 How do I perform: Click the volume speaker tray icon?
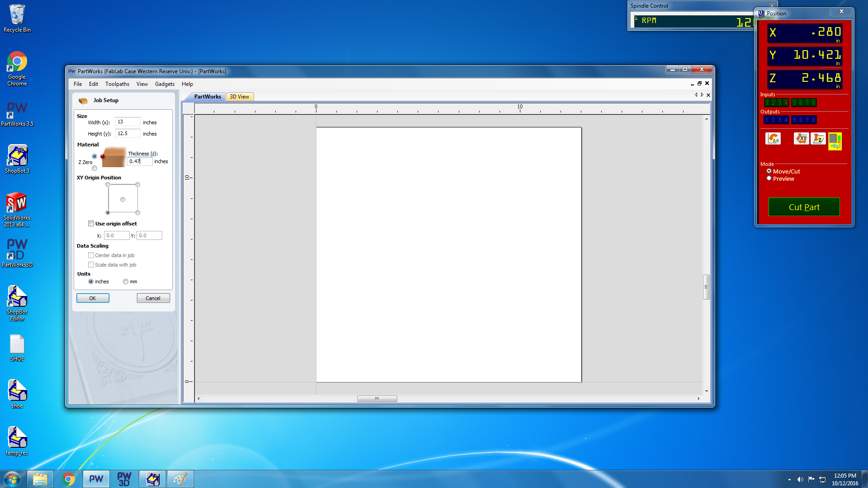coord(800,479)
